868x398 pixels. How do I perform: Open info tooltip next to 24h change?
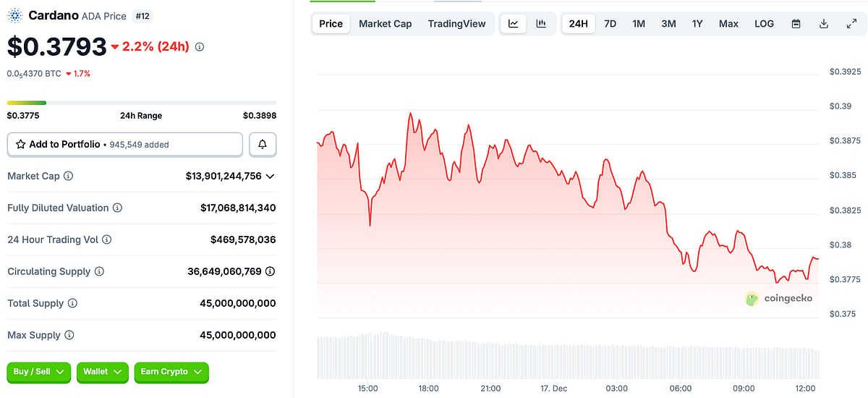click(200, 46)
